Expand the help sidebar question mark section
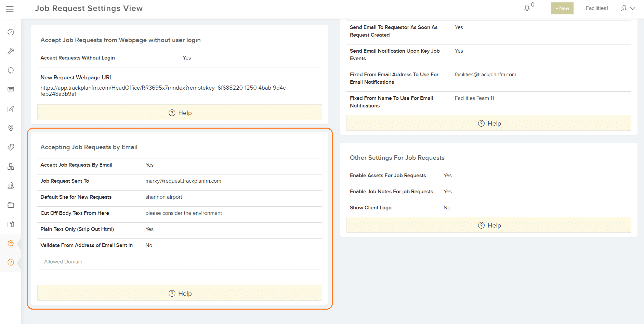The width and height of the screenshot is (644, 324). pyautogui.click(x=11, y=262)
